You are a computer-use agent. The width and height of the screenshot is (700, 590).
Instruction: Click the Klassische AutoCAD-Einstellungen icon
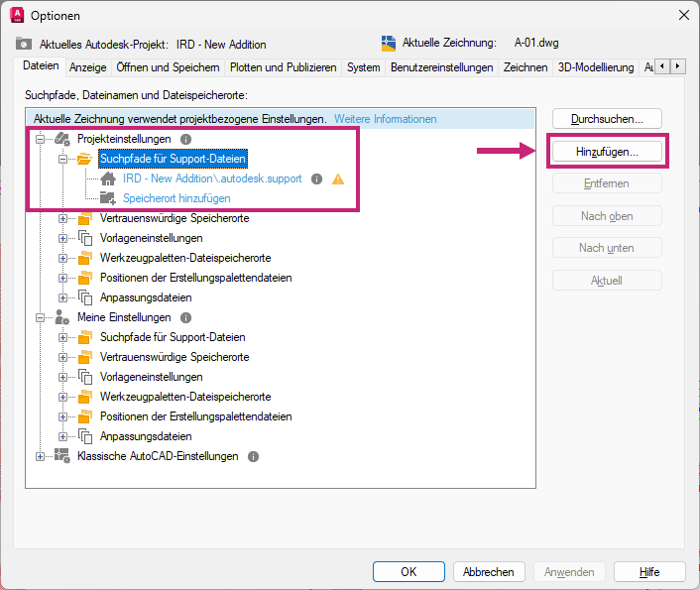pos(62,456)
